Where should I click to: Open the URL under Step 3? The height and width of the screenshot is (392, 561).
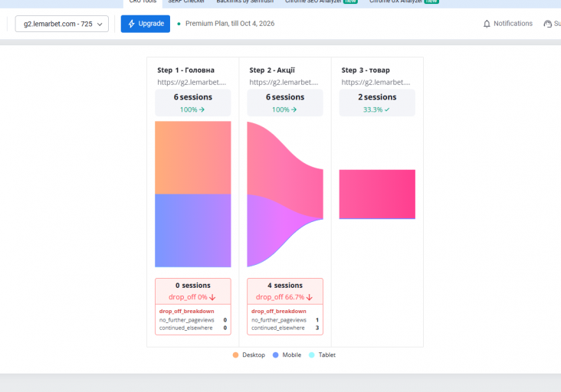tap(376, 82)
